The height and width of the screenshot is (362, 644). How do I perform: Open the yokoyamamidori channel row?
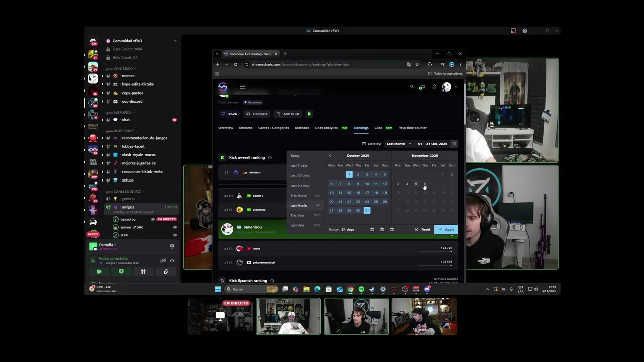point(337,262)
